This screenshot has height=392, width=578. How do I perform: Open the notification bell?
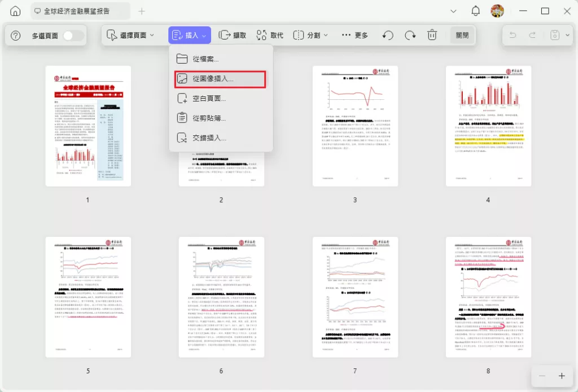[x=475, y=11]
